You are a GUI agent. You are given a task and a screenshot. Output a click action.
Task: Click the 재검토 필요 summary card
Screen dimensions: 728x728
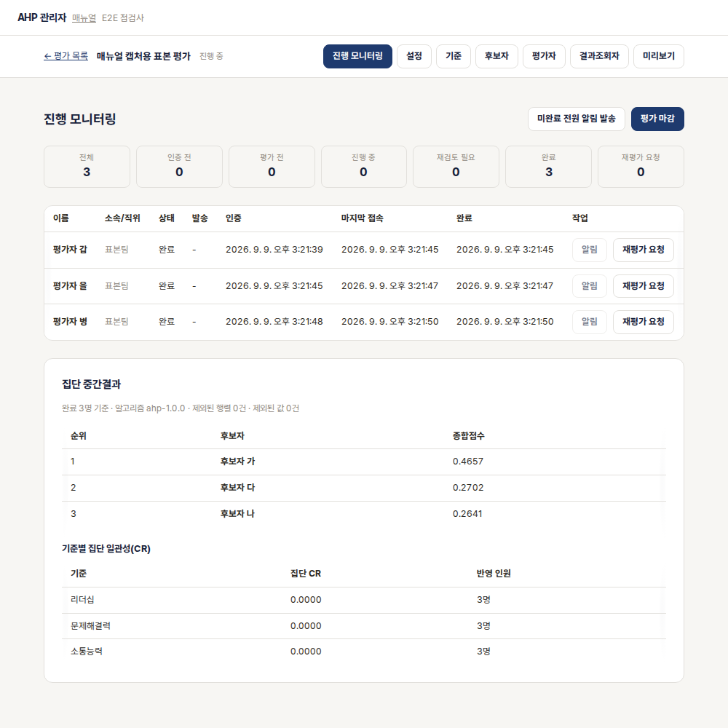pos(456,167)
